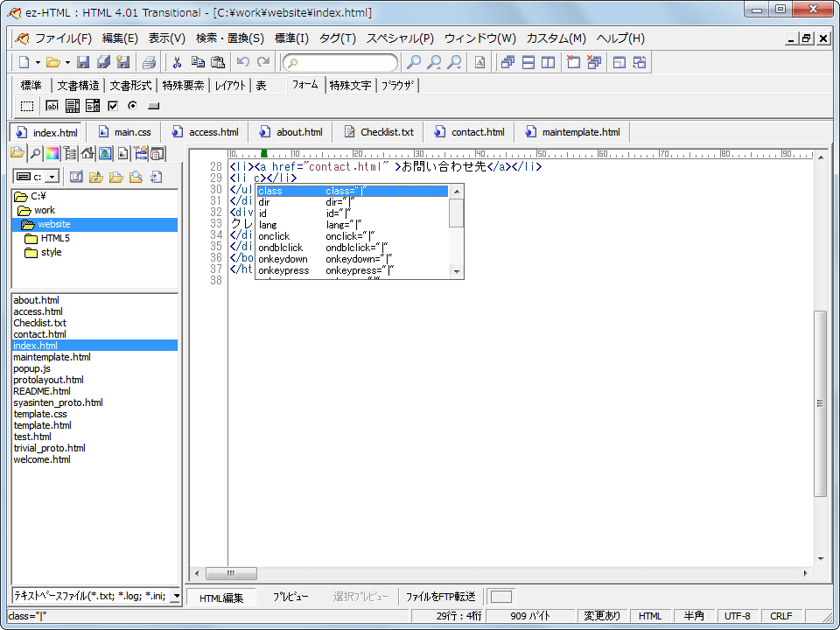Click the cascade windows toolbar icon

(507, 62)
